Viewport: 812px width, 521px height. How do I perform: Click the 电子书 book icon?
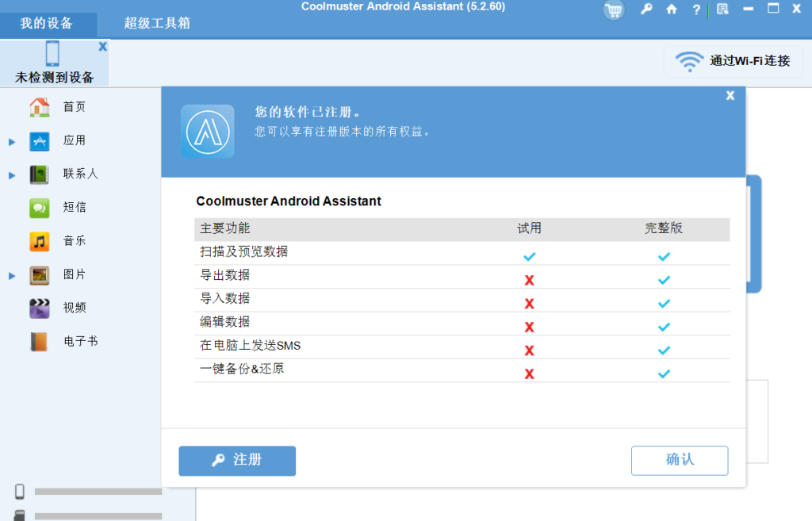pos(40,342)
